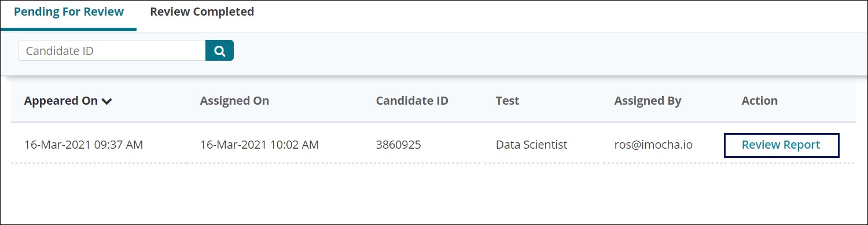Viewport: 868px width, 225px height.
Task: Click the Assigned On column header
Action: click(234, 101)
